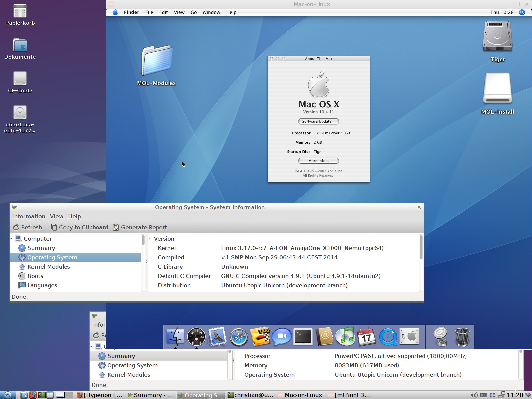This screenshot has height=399, width=532.
Task: Click the details pane vertical scrollbar
Action: pos(421,248)
